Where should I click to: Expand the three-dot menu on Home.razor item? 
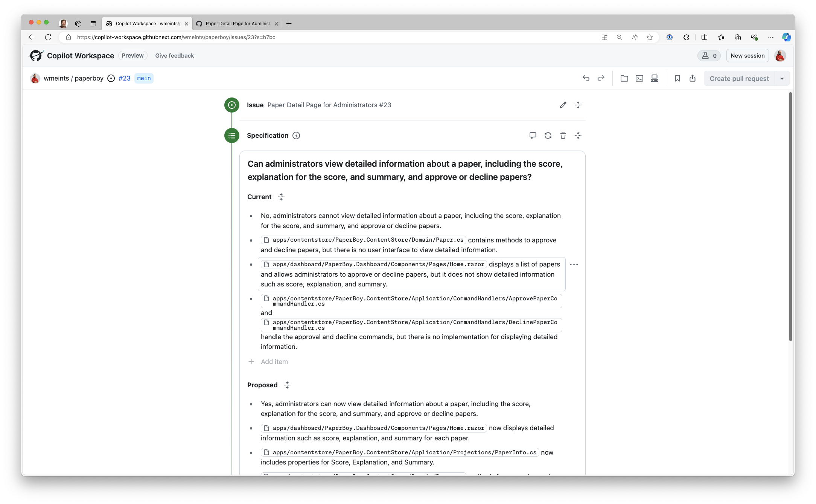(574, 265)
